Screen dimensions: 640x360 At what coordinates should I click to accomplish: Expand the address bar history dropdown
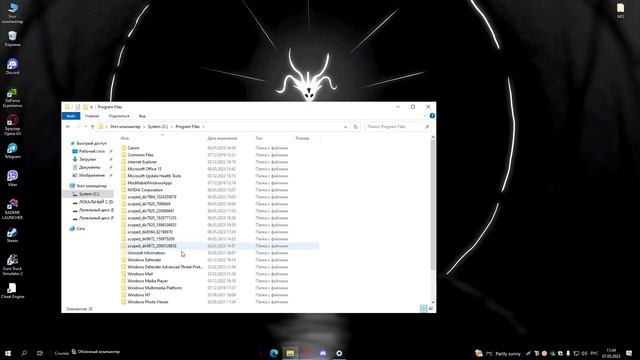pyautogui.click(x=345, y=127)
